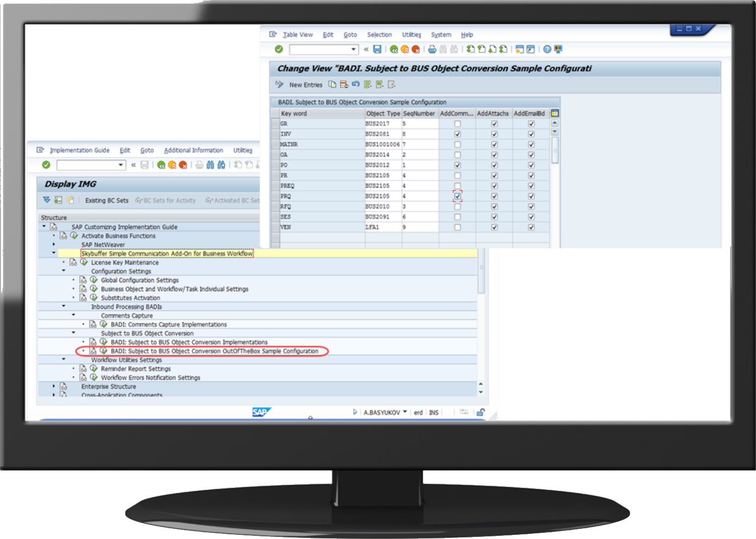
Task: Toggle AddComm checkbox for GR row
Action: pos(457,124)
